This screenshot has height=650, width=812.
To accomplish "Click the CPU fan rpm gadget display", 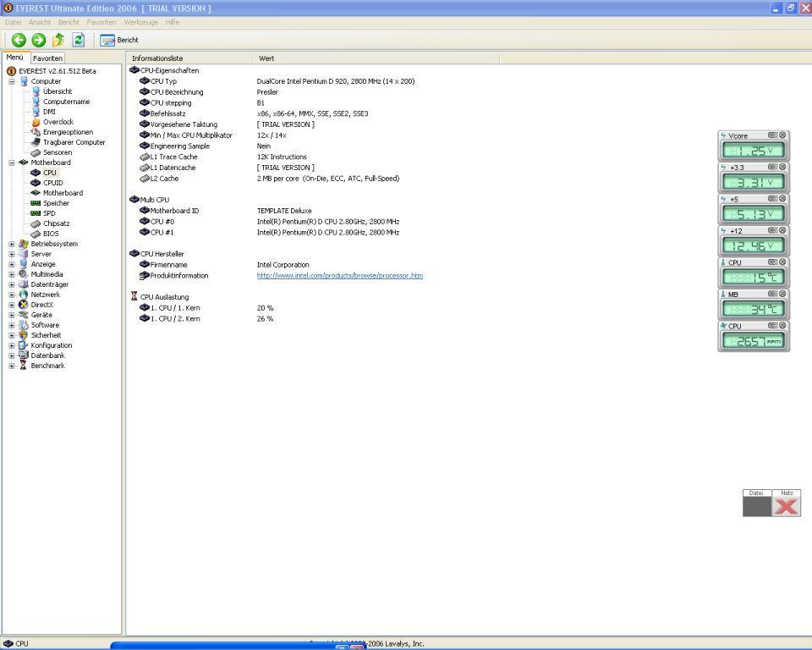I will (754, 341).
